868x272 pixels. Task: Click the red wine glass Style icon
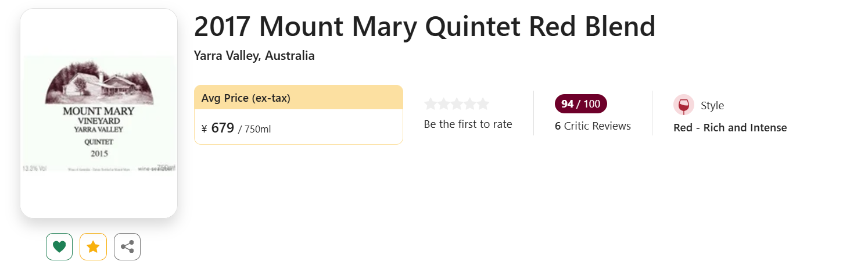[684, 105]
